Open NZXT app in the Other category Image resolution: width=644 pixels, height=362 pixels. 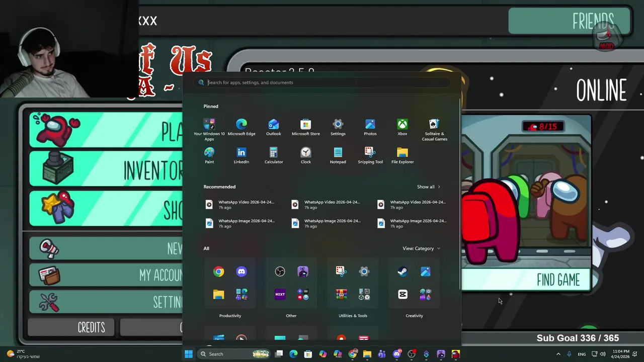pyautogui.click(x=280, y=295)
